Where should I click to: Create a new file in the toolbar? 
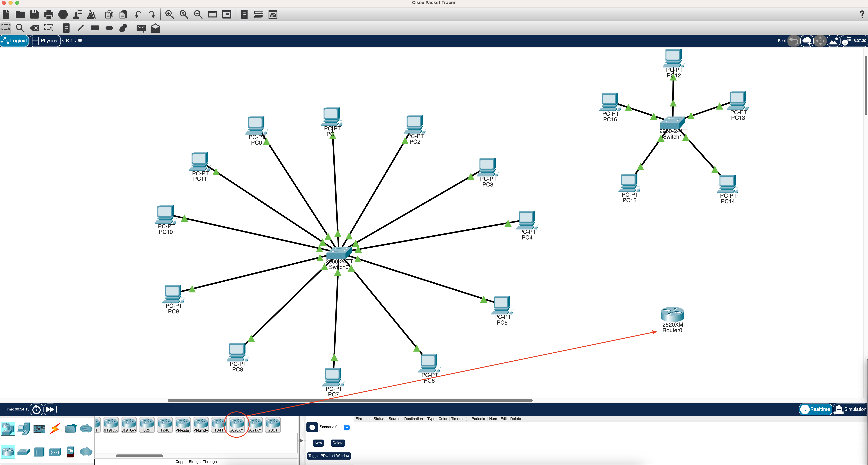pos(6,14)
